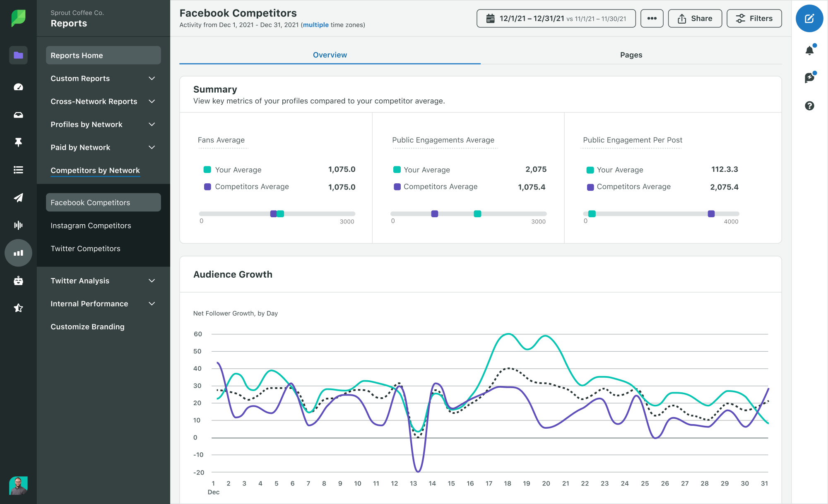Click the overflow three-dots menu icon
Viewport: 828px width, 504px height.
point(651,19)
